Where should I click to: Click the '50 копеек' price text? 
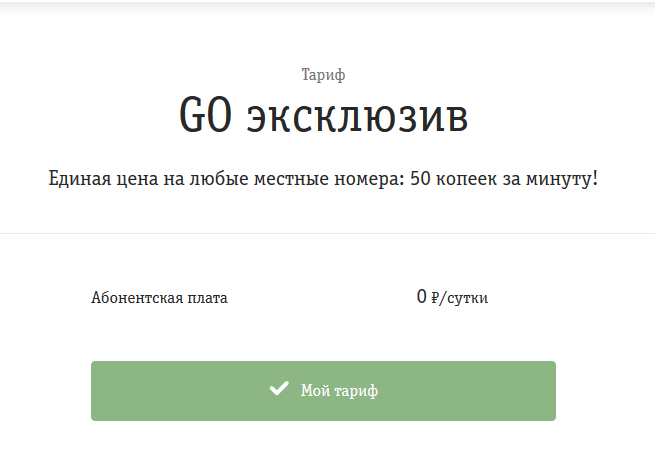(453, 179)
